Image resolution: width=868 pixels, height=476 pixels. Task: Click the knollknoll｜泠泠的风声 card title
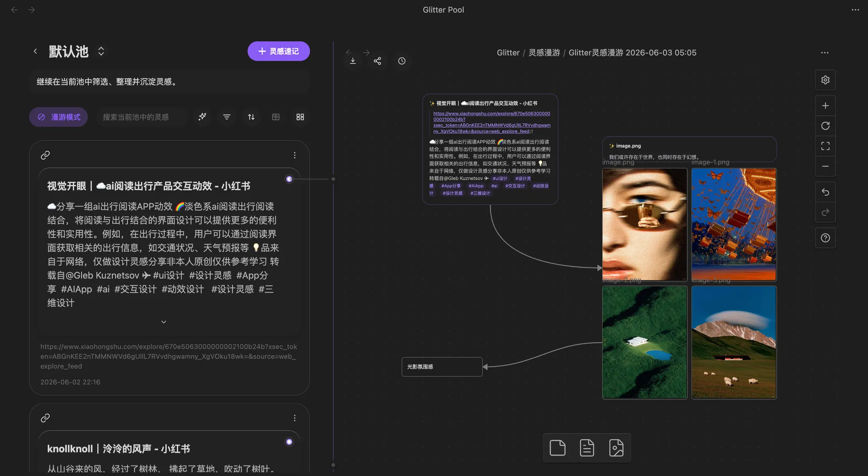pos(118,449)
